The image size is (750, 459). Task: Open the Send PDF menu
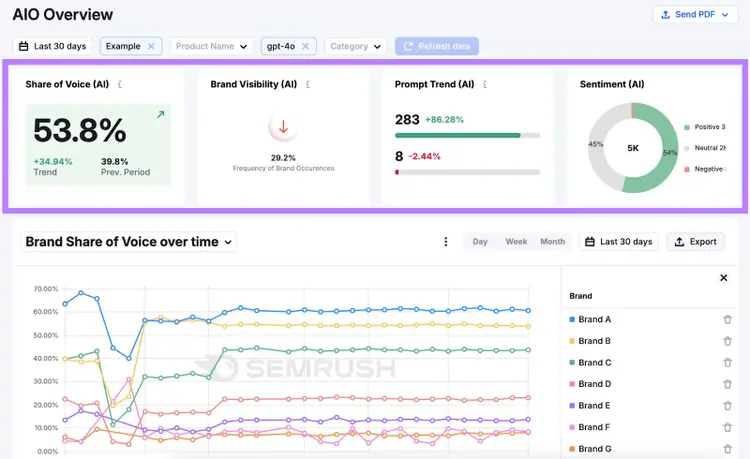[695, 15]
